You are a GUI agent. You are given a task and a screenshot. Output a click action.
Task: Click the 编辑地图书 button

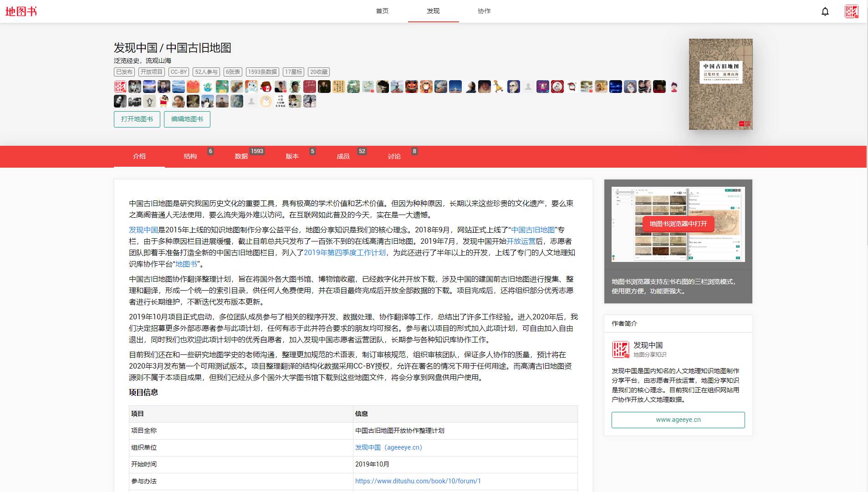tap(187, 119)
